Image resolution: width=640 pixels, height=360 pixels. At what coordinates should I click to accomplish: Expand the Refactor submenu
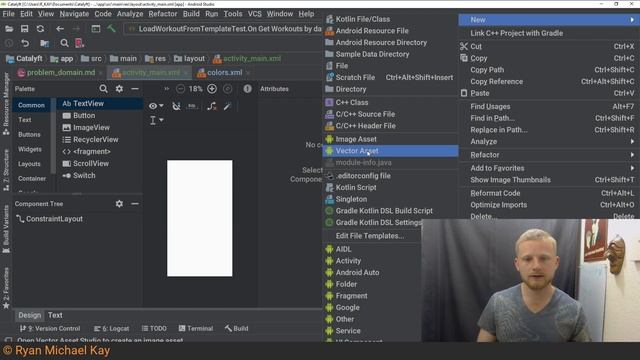(549, 155)
